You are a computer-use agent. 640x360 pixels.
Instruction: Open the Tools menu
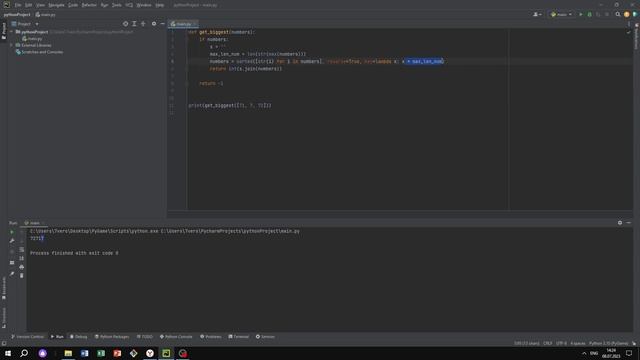(x=117, y=5)
